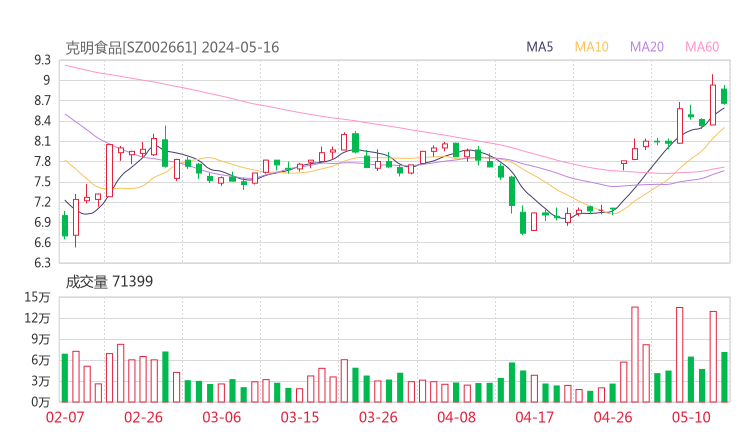Click the 6.3 price axis value

click(x=42, y=262)
